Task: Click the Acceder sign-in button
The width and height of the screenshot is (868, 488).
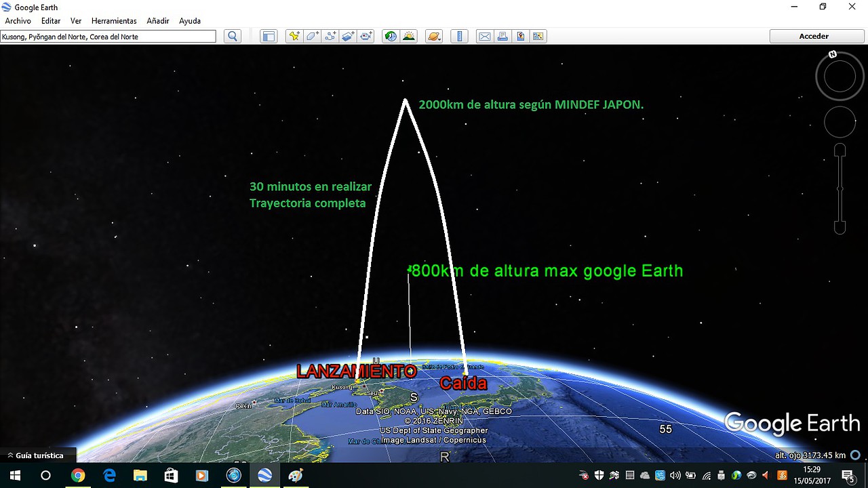Action: point(814,37)
